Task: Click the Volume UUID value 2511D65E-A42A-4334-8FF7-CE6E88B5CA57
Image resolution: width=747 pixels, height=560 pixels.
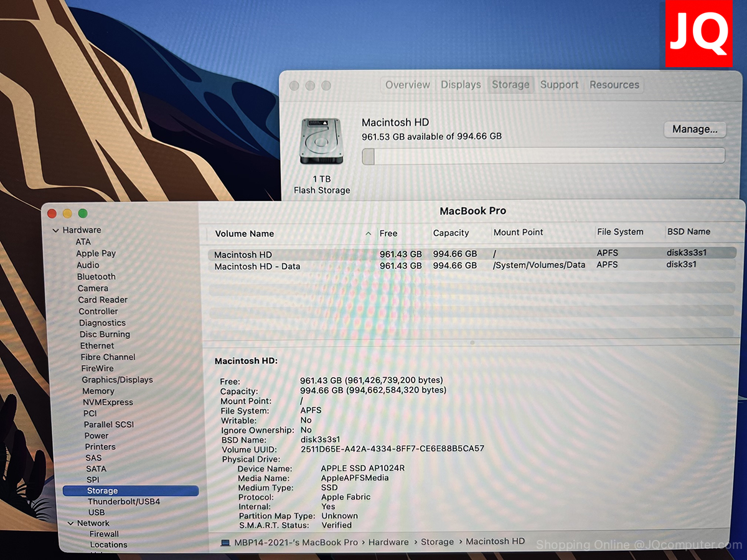Action: [392, 449]
